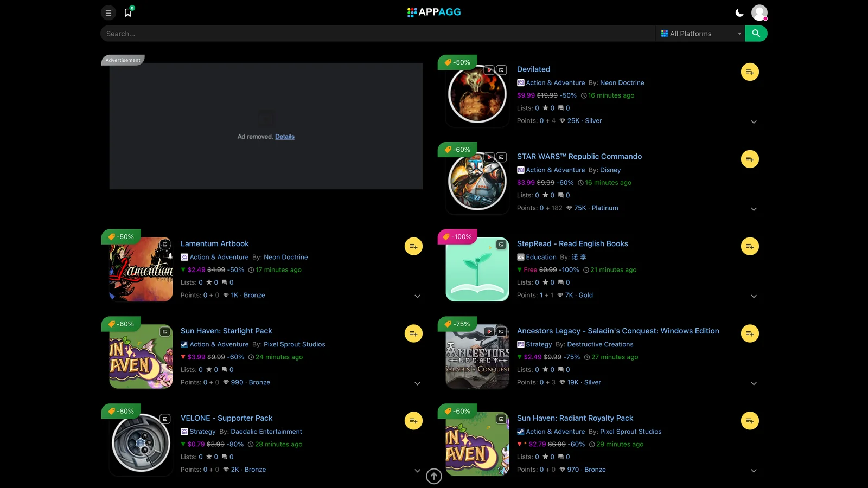Screen dimensions: 868x488
Task: Expand details for STAR WARS Republic Commando
Action: click(754, 209)
